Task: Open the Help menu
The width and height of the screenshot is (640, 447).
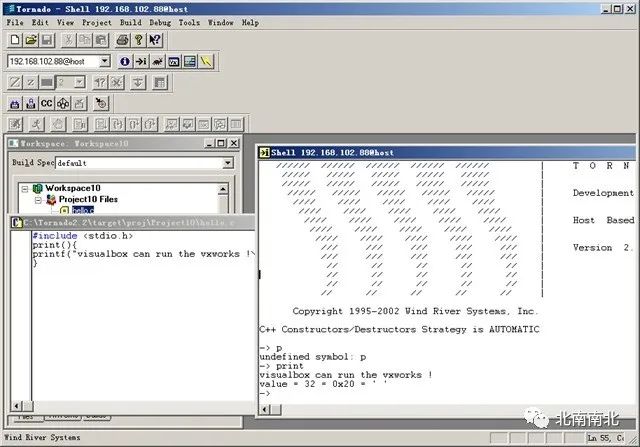Action: pyautogui.click(x=250, y=22)
